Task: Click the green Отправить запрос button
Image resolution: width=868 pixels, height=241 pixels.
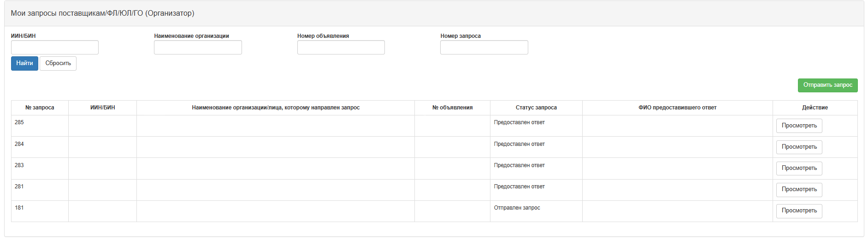Action: [x=828, y=85]
